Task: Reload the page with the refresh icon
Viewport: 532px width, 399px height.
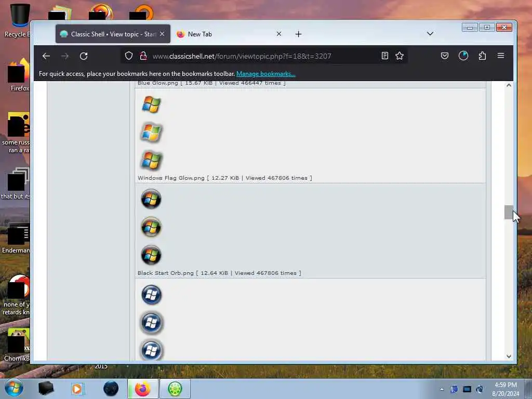Action: (x=84, y=56)
